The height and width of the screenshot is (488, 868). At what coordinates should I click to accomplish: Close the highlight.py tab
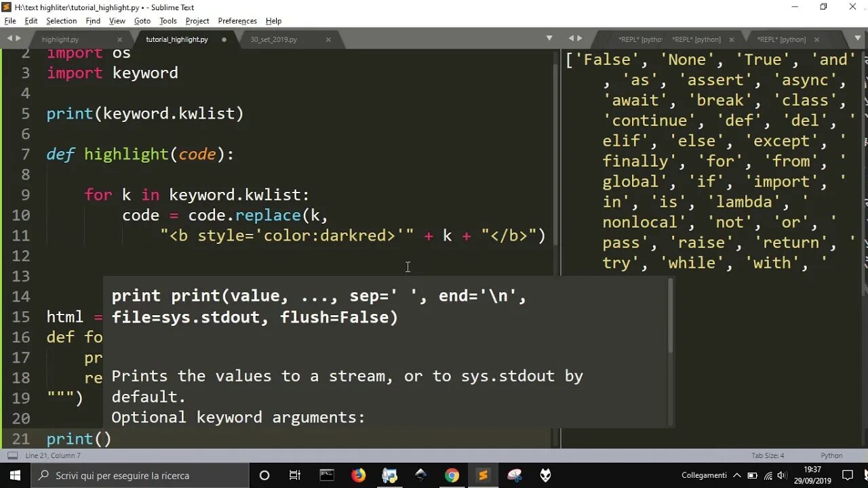click(x=120, y=39)
